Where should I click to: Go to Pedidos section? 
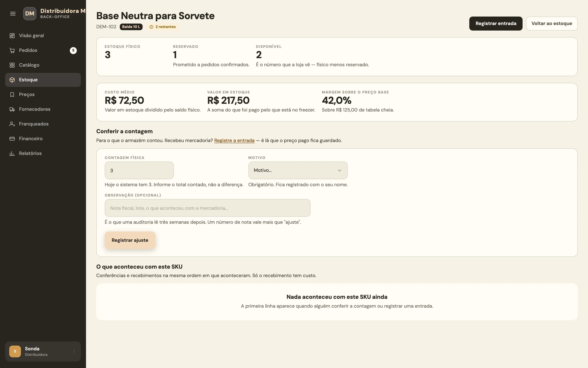pyautogui.click(x=43, y=50)
